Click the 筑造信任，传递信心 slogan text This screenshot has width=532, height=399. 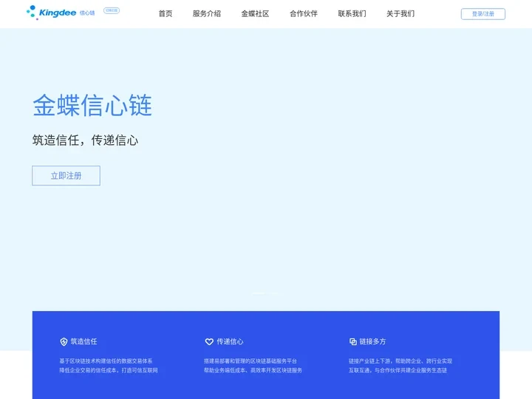85,140
